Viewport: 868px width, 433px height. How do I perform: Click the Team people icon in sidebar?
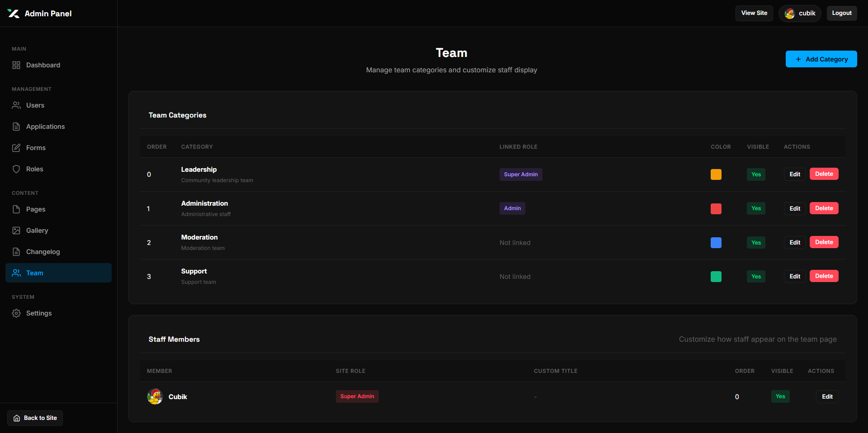(x=16, y=273)
